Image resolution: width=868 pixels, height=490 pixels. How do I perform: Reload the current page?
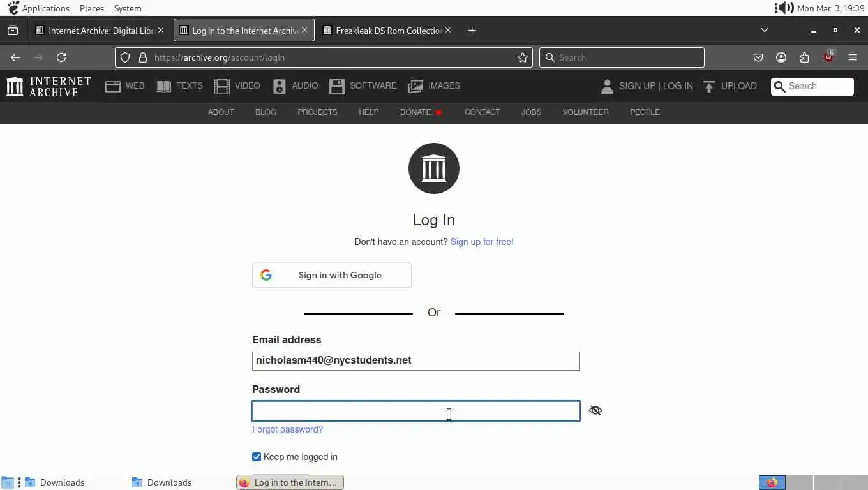[x=61, y=57]
